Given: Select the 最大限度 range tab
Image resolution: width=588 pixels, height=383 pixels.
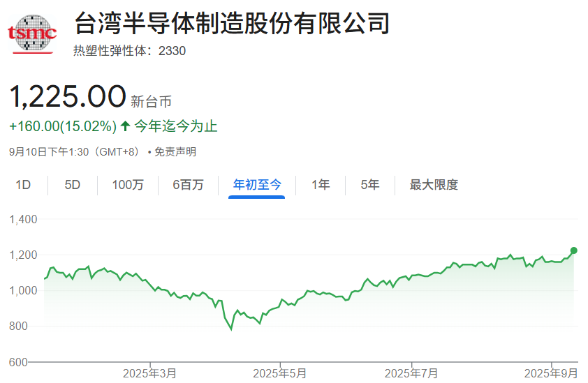Looking at the screenshot, I should tap(434, 184).
